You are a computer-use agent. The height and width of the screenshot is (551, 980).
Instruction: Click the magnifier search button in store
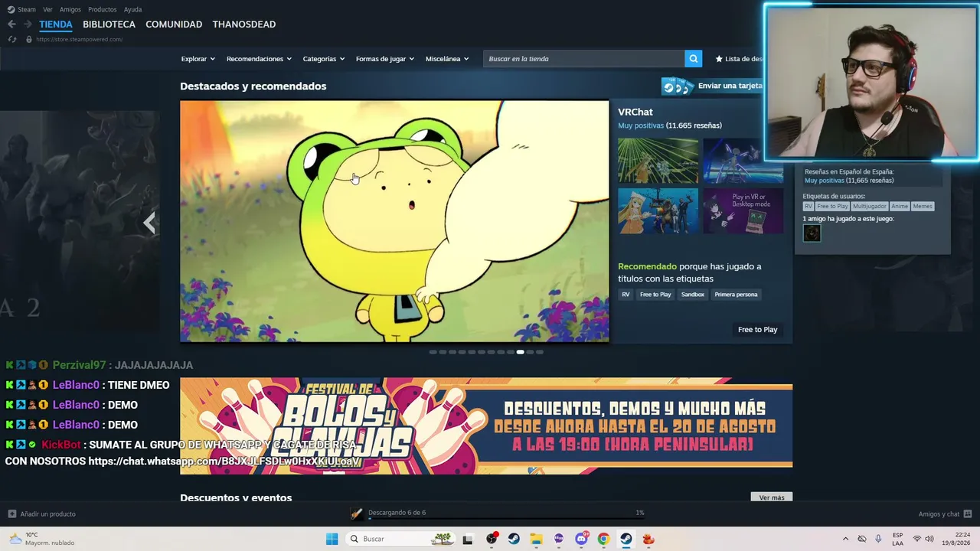(693, 59)
